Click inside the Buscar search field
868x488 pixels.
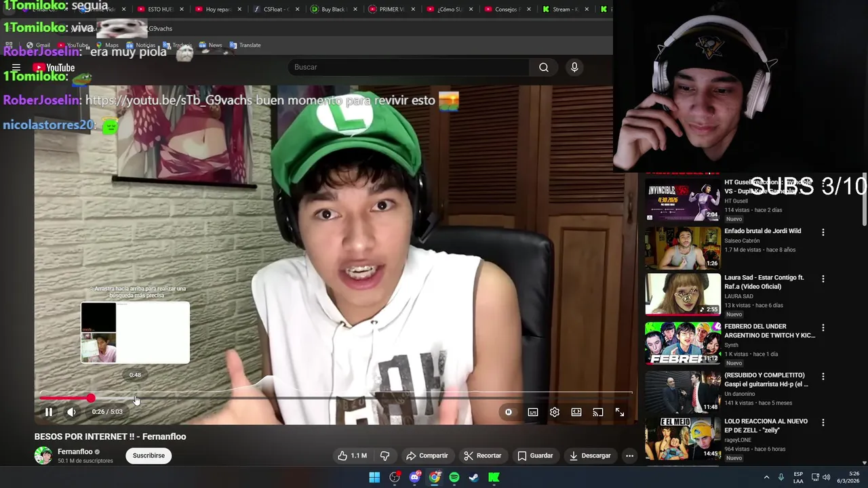coord(409,67)
